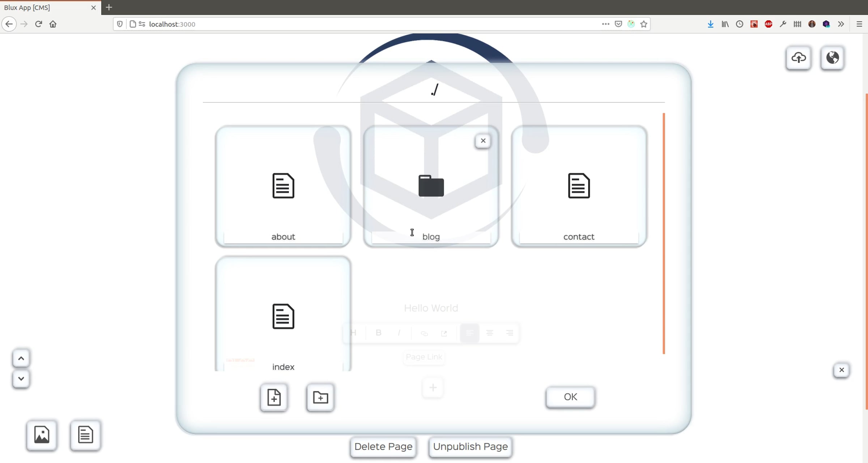The width and height of the screenshot is (868, 463).
Task: Add a new page with the file-plus icon
Action: [274, 397]
